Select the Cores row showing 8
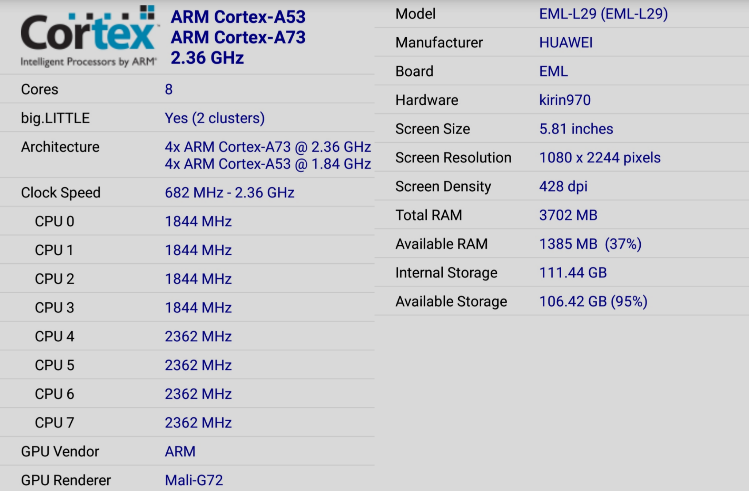 tap(187, 89)
